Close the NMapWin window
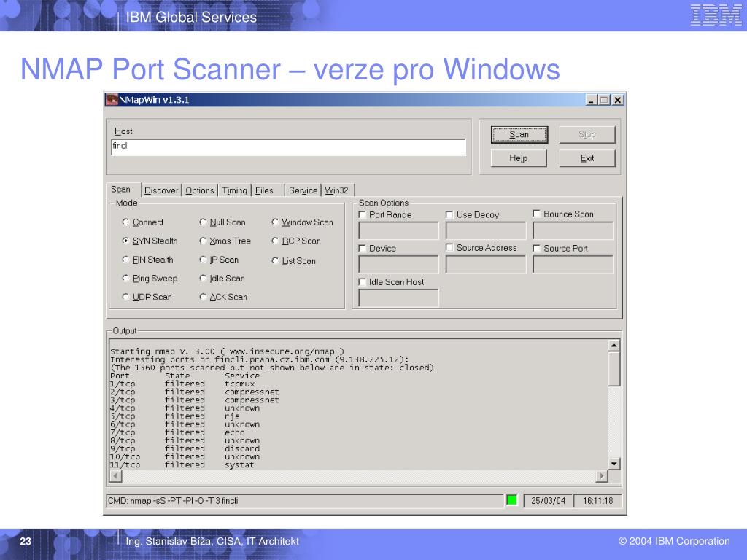This screenshot has width=747, height=560. tap(617, 100)
